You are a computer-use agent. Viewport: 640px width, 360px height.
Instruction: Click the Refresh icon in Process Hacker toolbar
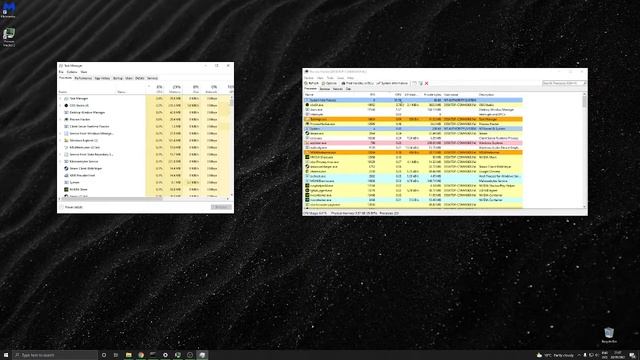tap(306, 83)
